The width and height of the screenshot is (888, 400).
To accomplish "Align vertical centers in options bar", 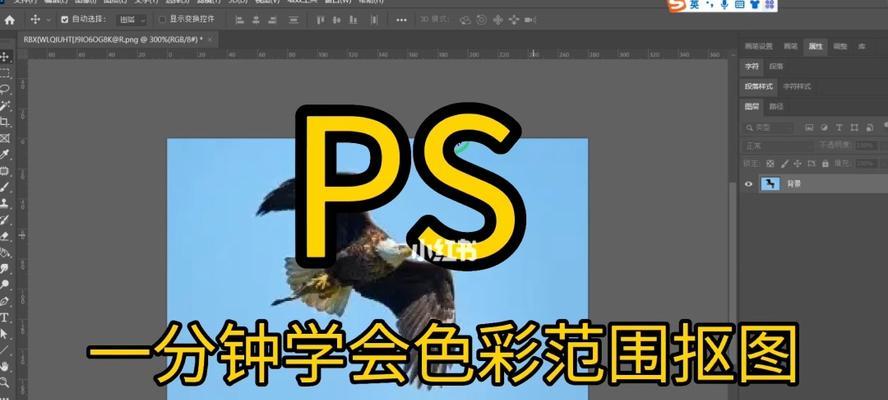I will (337, 20).
